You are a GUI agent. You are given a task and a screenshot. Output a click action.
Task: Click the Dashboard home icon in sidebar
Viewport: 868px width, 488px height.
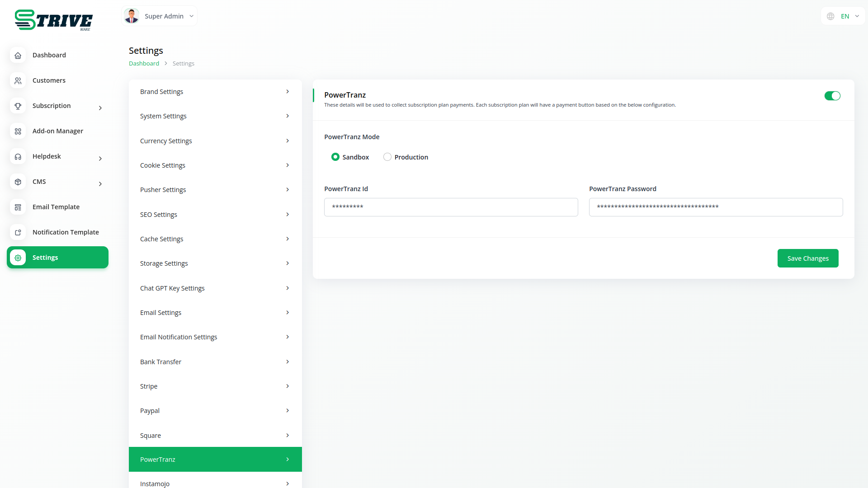point(18,55)
